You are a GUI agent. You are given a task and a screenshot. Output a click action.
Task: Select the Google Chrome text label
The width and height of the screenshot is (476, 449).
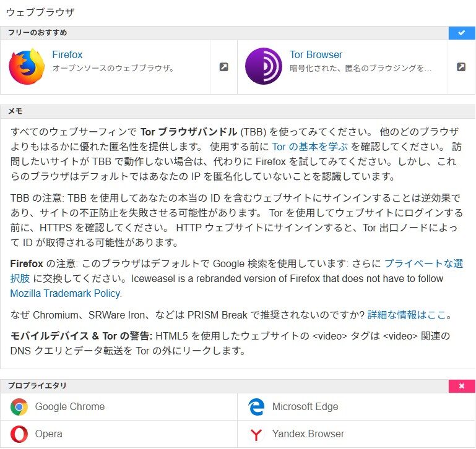[x=70, y=407]
